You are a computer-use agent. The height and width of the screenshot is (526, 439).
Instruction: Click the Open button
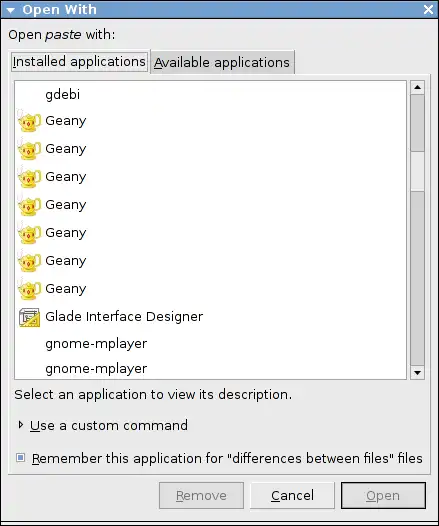tap(383, 495)
